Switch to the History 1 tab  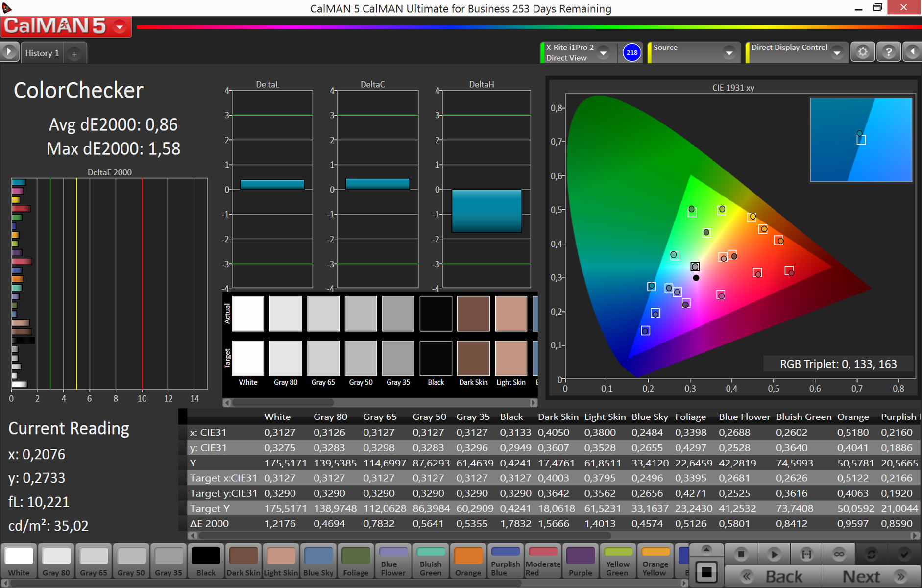(x=42, y=53)
